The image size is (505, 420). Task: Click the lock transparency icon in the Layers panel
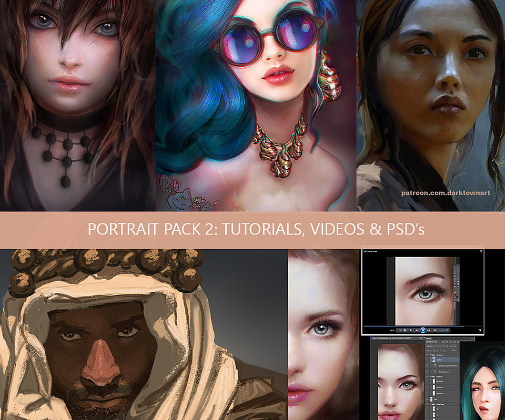(434, 351)
